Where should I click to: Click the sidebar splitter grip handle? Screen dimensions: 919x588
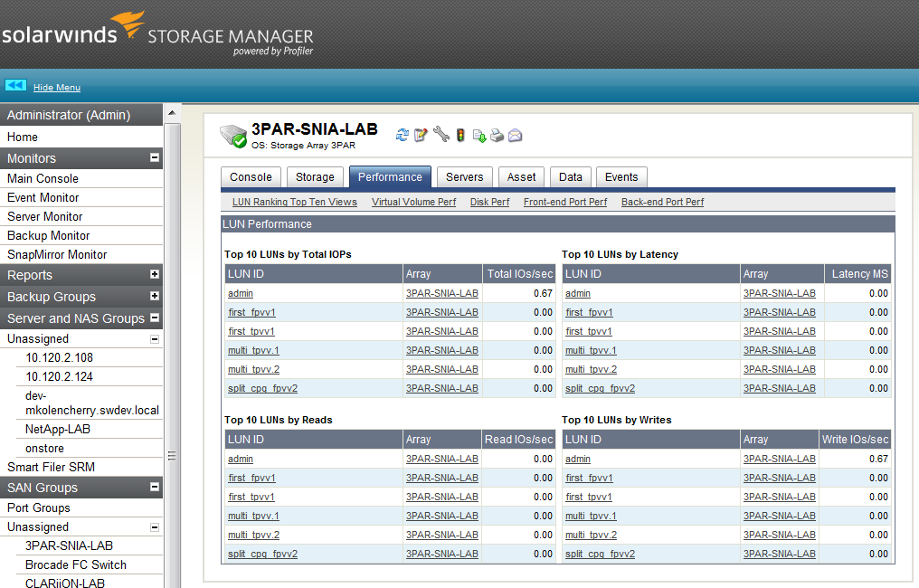click(172, 456)
